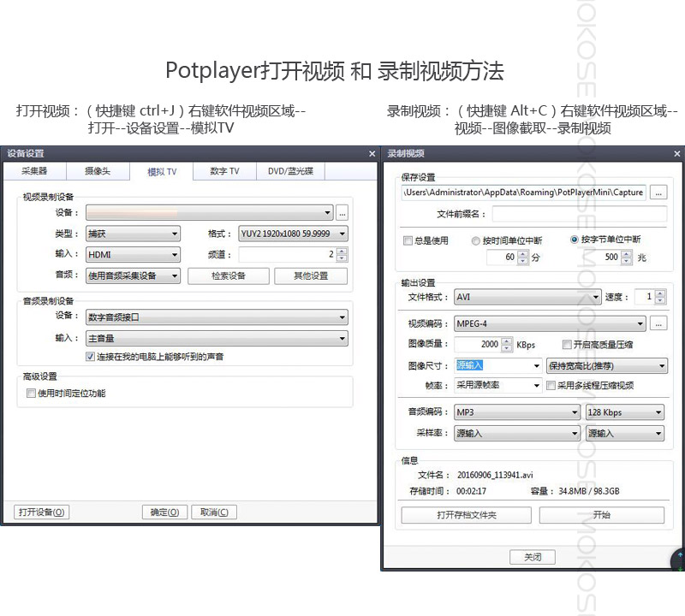Open the 保持宽高比(推荐) dropdown
Screen dimensions: 685x616
[x=607, y=365]
